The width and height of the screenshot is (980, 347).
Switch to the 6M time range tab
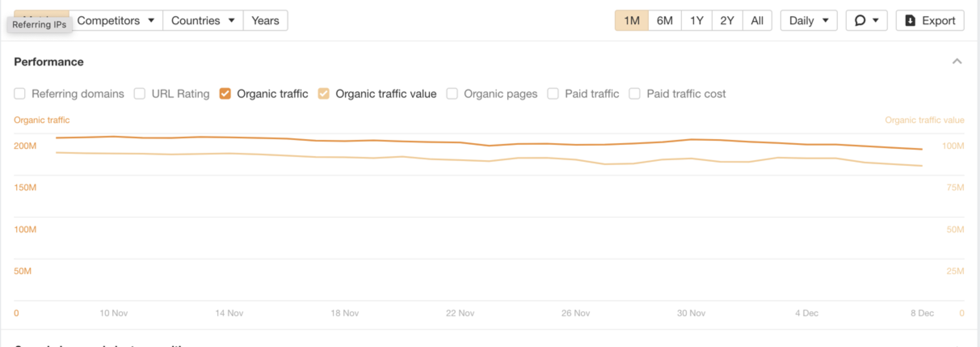664,20
